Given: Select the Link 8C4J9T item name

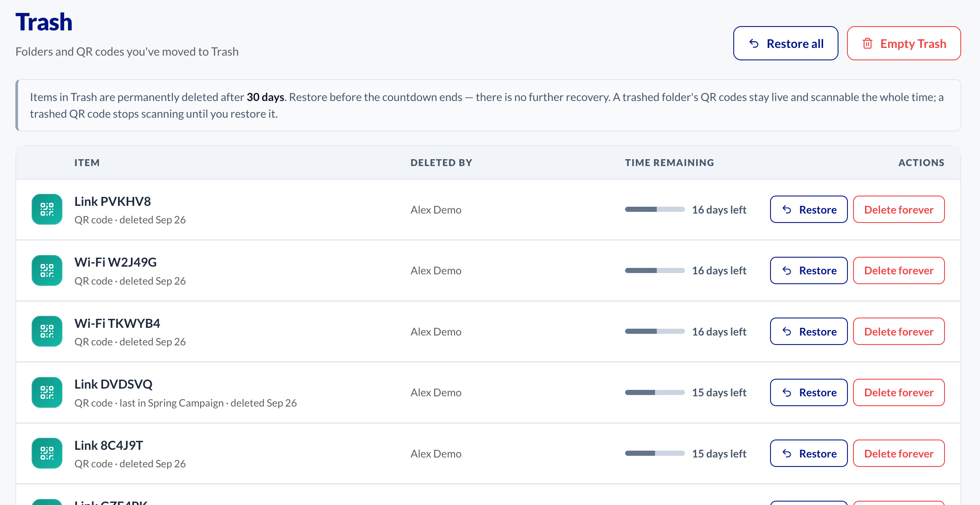Looking at the screenshot, I should [x=109, y=445].
